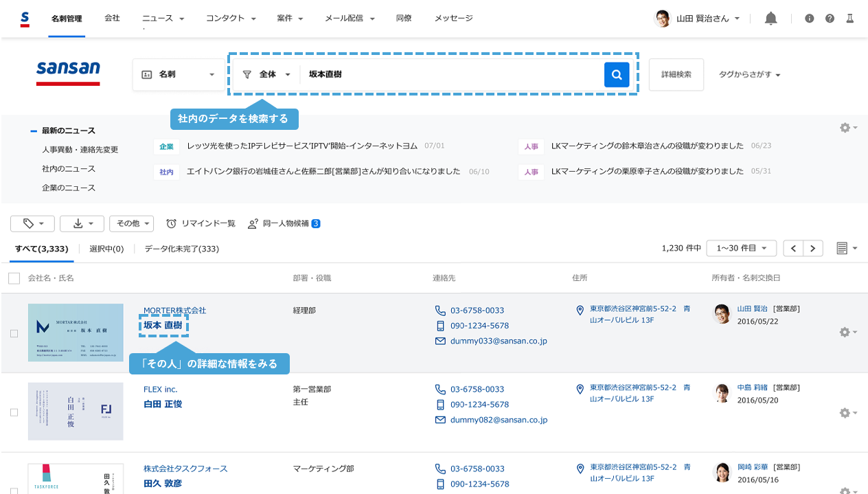Viewport: 868px width, 494px height.
Task: Click the Sansan S logo icon
Action: pos(25,19)
